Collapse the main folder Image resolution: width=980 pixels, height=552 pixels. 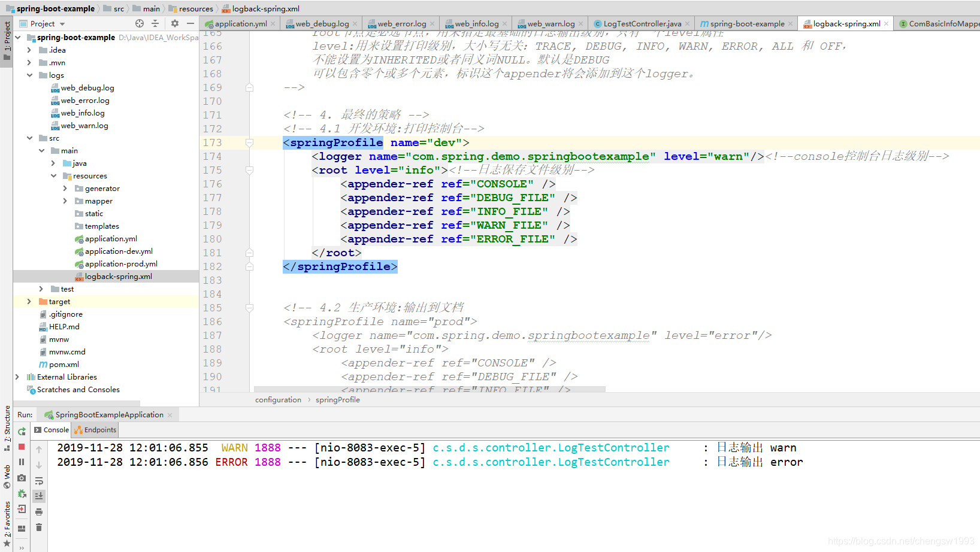point(41,150)
